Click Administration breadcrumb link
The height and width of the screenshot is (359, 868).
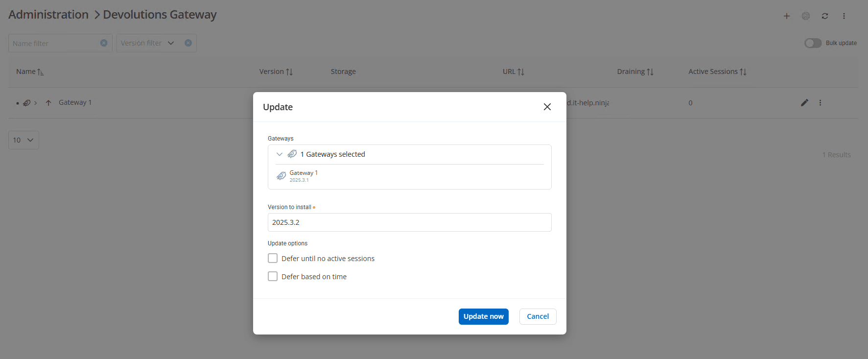[48, 15]
